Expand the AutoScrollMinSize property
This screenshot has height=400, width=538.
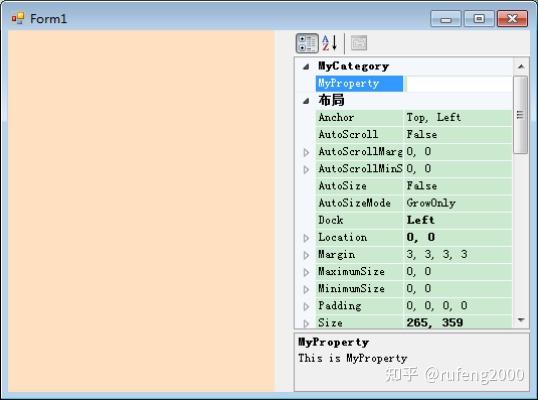[x=306, y=169]
